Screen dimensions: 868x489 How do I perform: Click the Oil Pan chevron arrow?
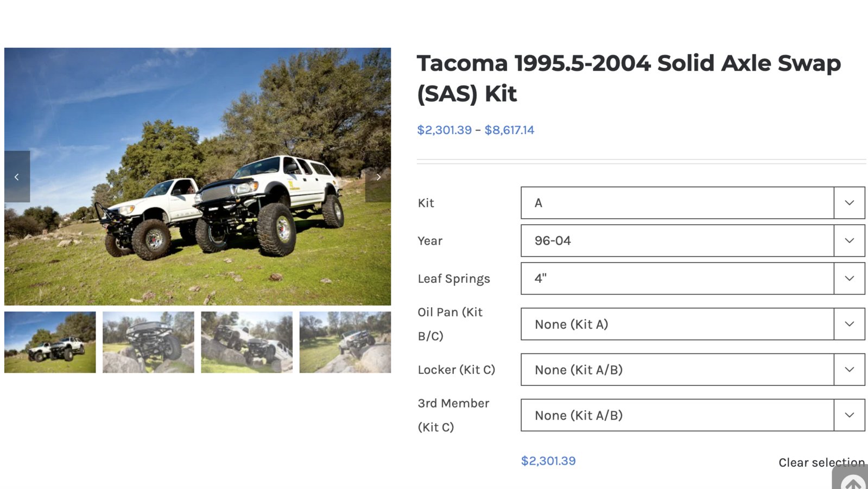[850, 324]
